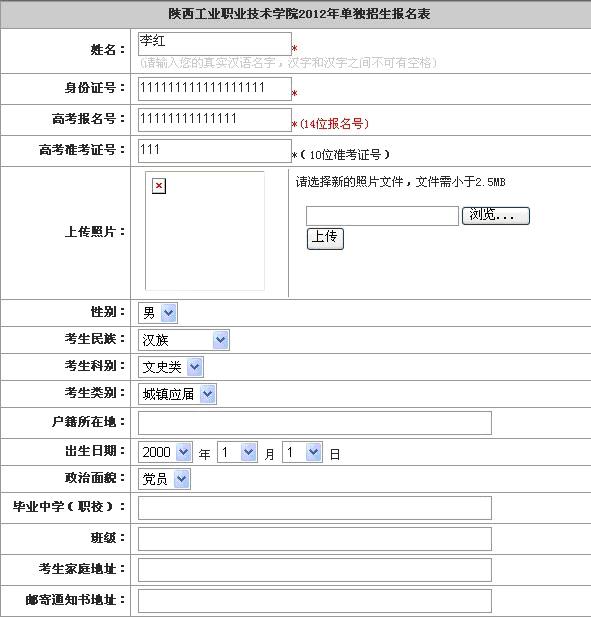This screenshot has height=617, width=591.
Task: Expand the 考生民族 ethnicity dropdown showing 汉族
Action: (184, 340)
